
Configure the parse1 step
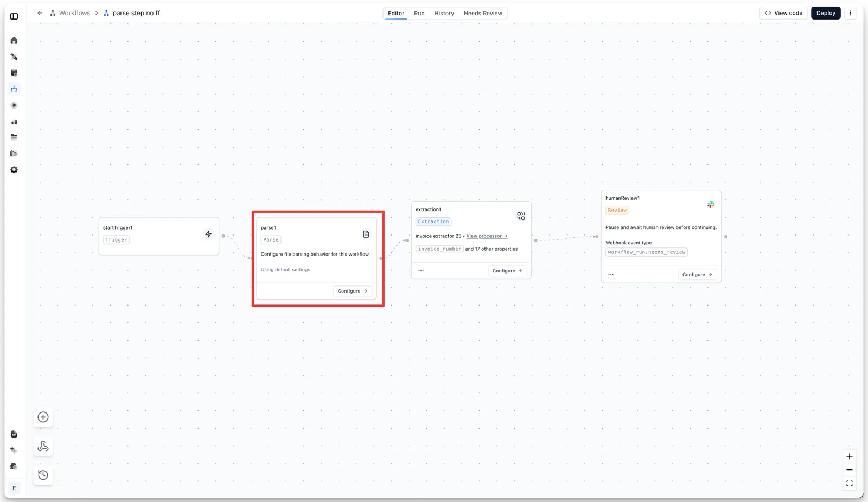click(x=353, y=291)
